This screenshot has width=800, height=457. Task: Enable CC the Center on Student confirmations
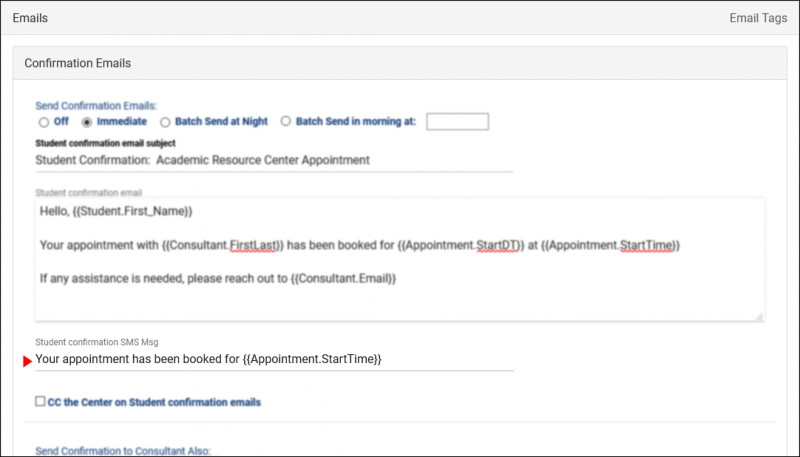41,402
